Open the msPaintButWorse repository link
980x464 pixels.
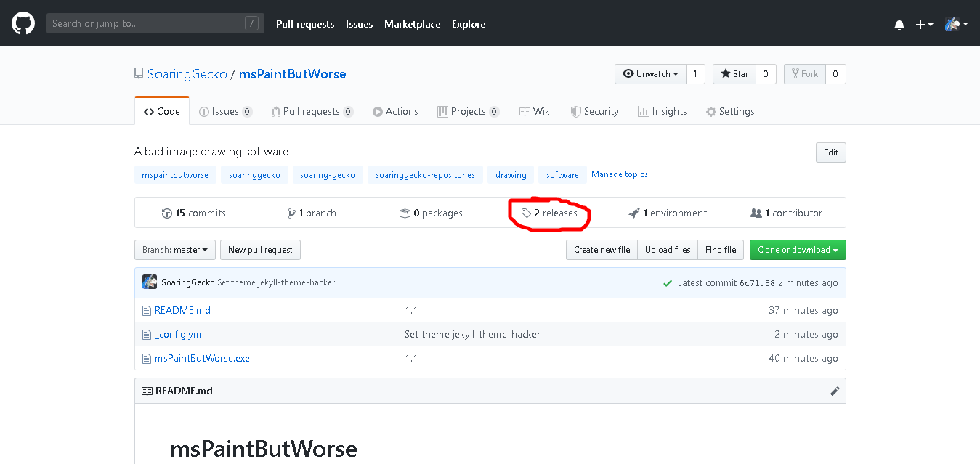pyautogui.click(x=293, y=74)
